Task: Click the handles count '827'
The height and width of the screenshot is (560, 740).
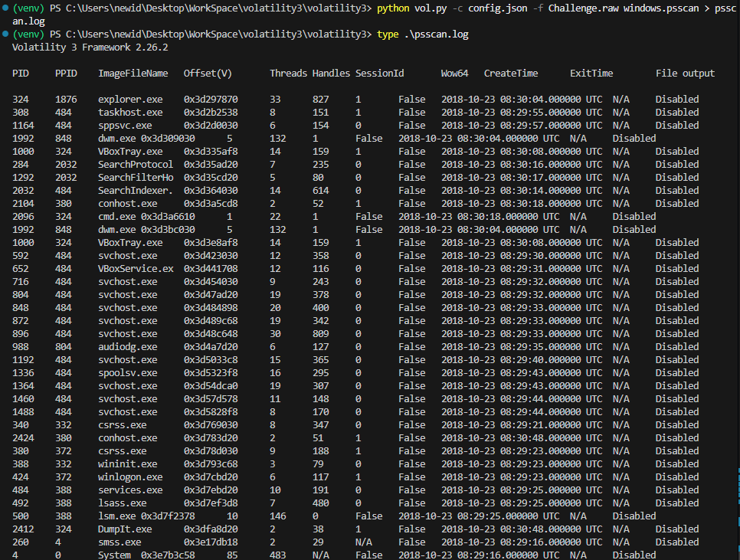Action: coord(320,100)
